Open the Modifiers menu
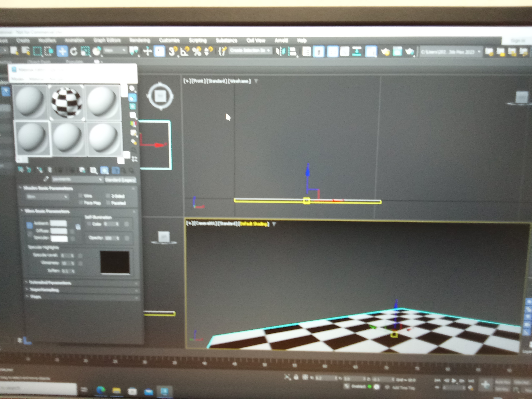The width and height of the screenshot is (532, 399). tap(47, 40)
